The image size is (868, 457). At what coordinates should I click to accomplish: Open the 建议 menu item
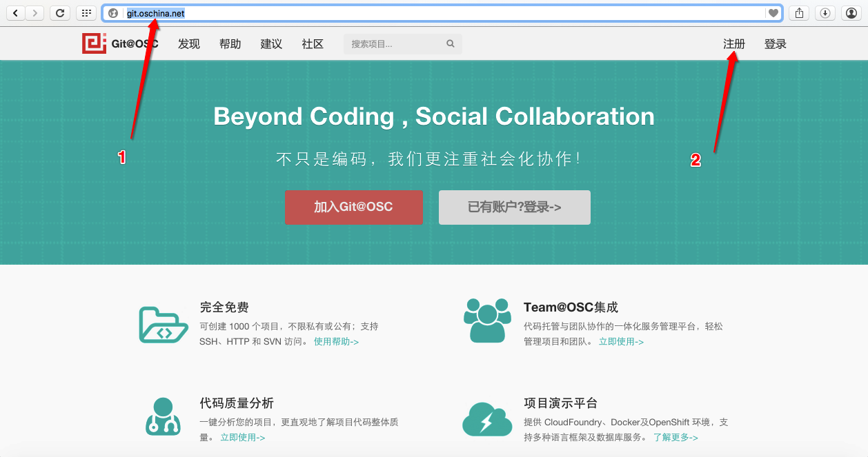coord(272,44)
